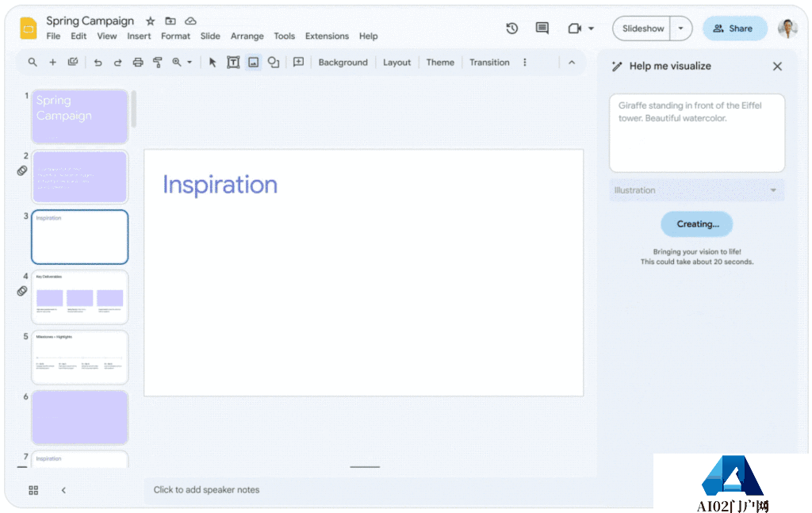The width and height of the screenshot is (812, 513).
Task: Click the Background toolbar button
Action: pyautogui.click(x=343, y=63)
